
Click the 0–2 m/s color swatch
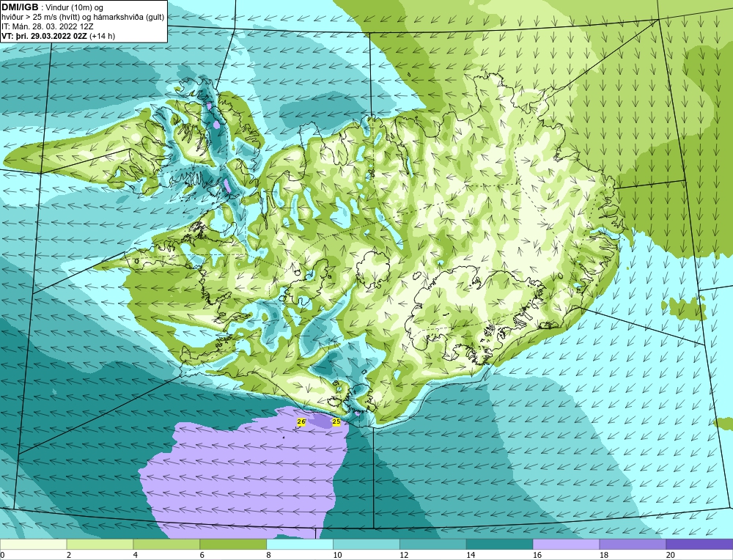coord(33,544)
